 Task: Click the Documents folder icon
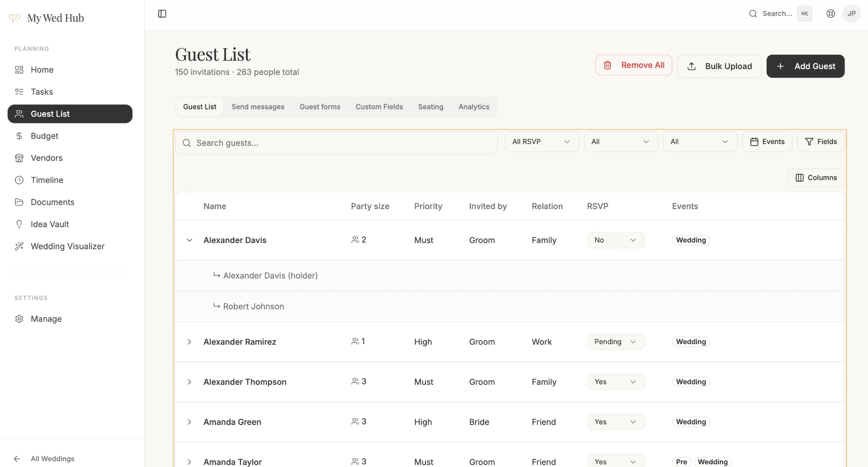point(19,202)
